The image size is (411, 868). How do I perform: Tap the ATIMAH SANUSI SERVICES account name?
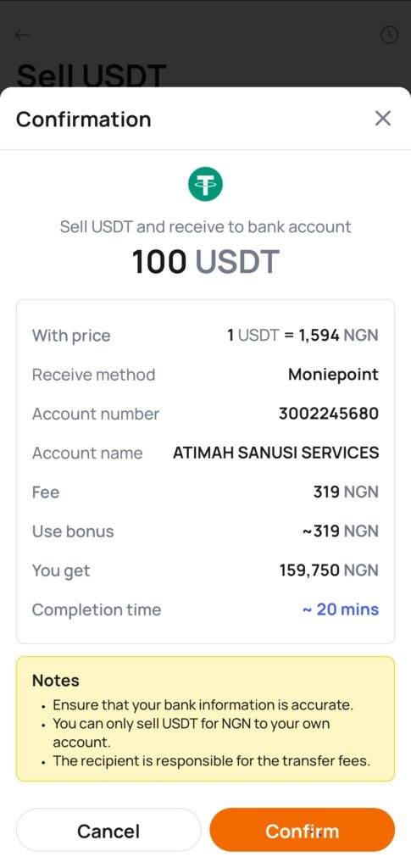pos(276,453)
